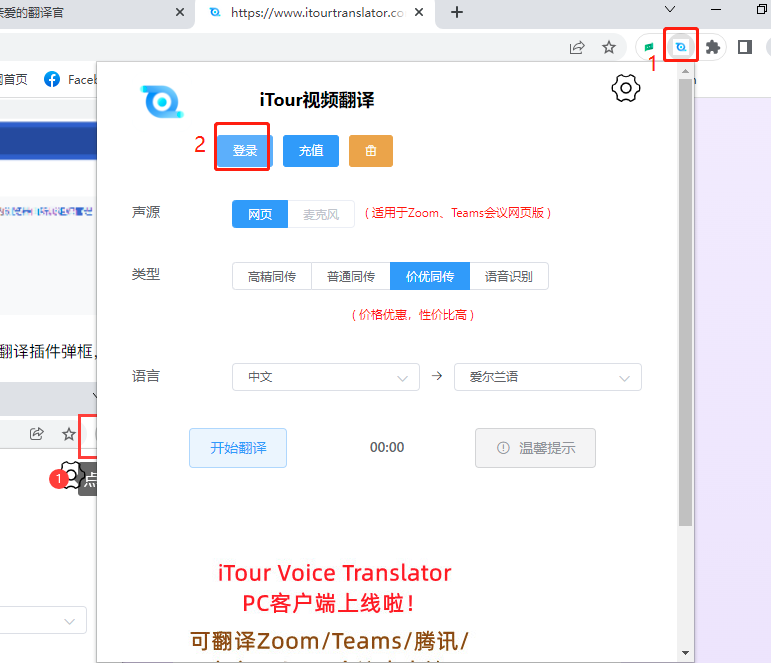771x663 pixels.
Task: Close the 亲爱的翻译官 tab
Action: click(180, 12)
